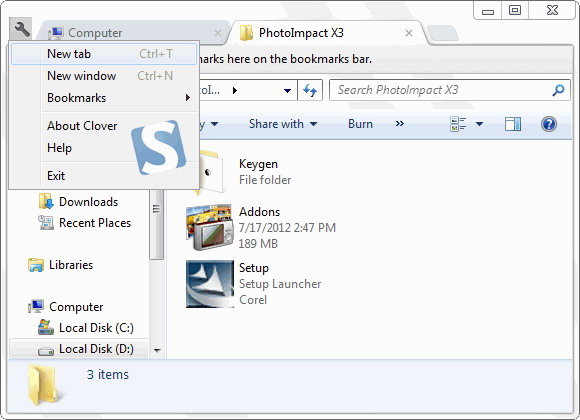Screen dimensions: 580x420
Task: Toggle the preview pane icon
Action: [x=513, y=124]
